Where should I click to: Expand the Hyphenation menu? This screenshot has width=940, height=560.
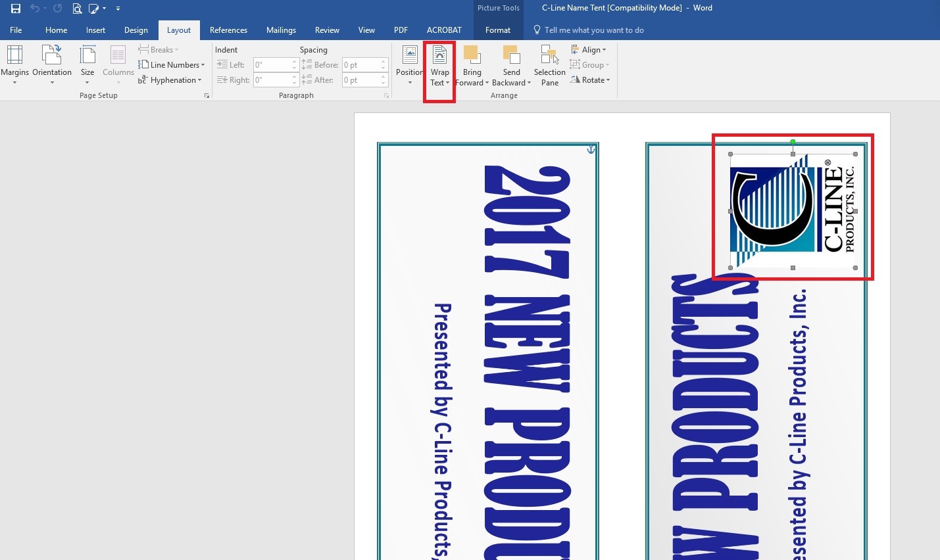point(170,80)
